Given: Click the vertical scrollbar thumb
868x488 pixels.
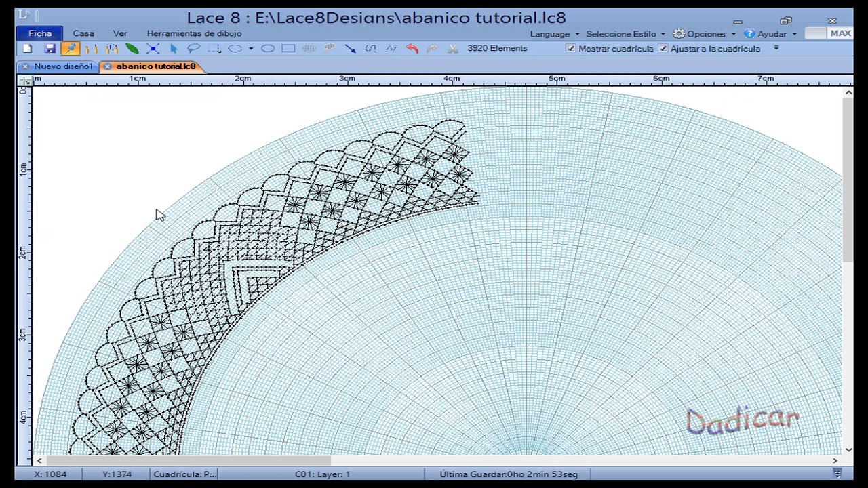Looking at the screenshot, I should pyautogui.click(x=848, y=180).
